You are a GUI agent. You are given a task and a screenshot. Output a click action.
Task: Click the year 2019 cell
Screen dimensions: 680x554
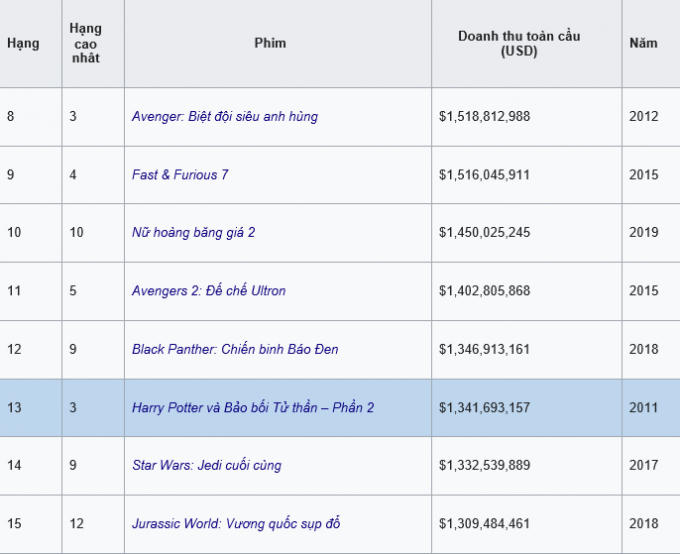pos(643,232)
